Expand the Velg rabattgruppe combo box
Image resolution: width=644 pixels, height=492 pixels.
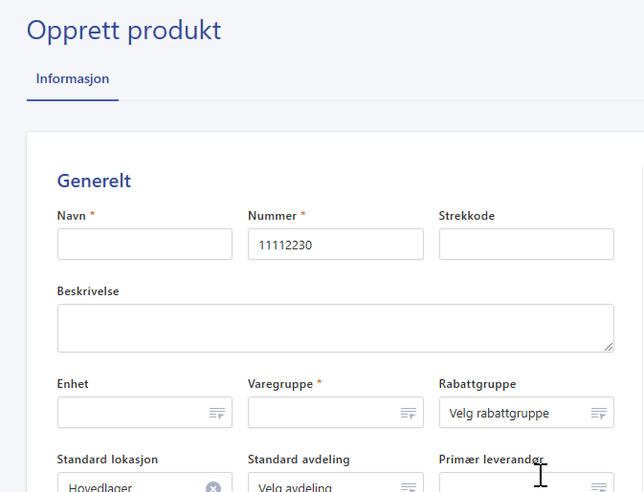[x=510, y=413]
